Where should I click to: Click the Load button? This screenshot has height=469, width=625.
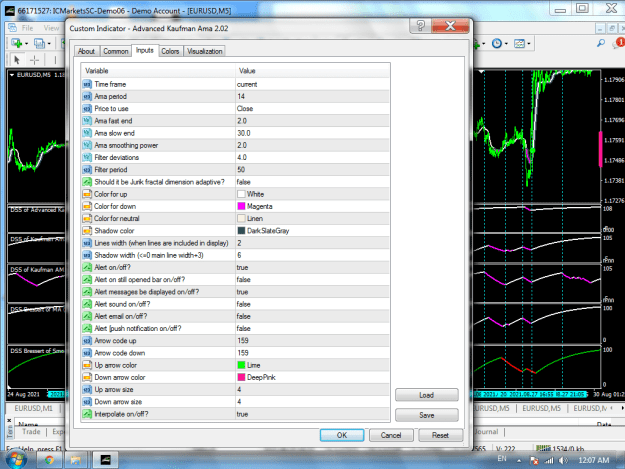click(426, 395)
